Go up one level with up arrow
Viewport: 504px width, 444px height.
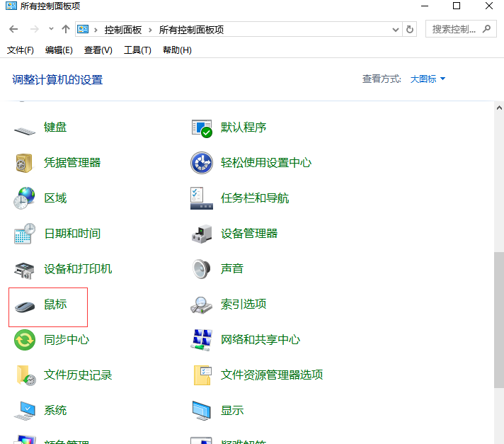click(x=66, y=29)
